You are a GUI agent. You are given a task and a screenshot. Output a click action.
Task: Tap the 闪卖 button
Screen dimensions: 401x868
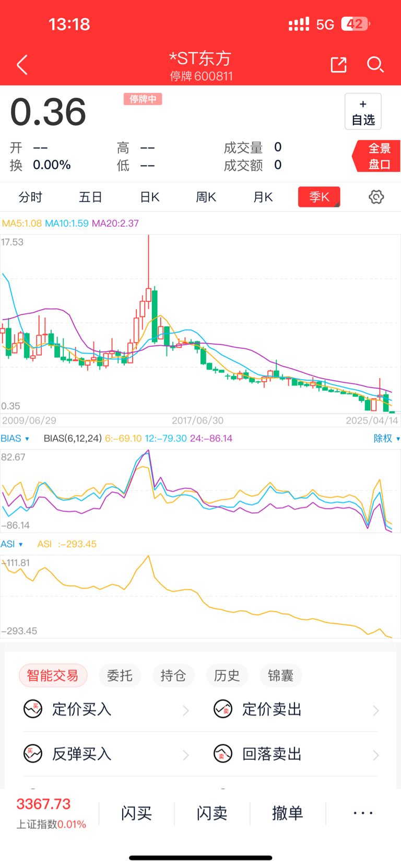(212, 813)
